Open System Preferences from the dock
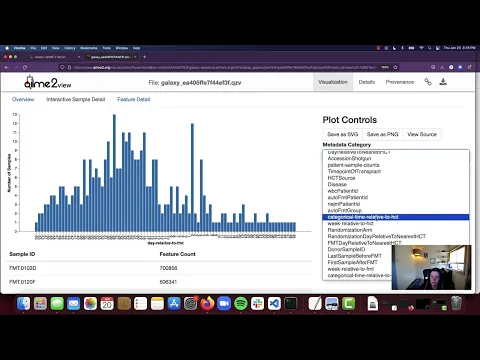 click(191, 303)
